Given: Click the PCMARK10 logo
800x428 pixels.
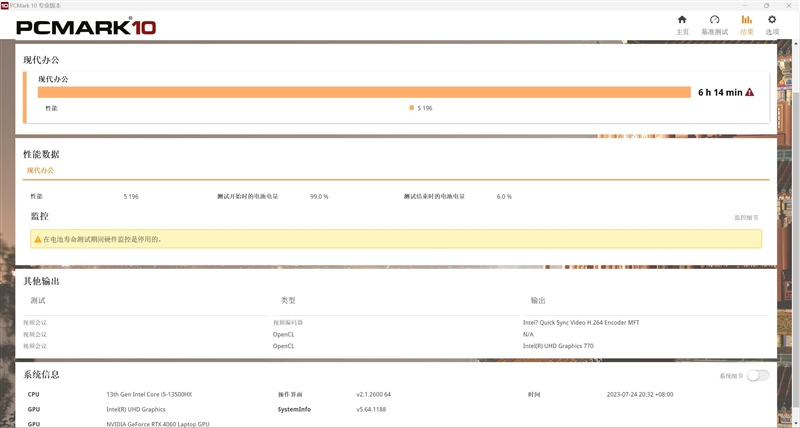Looking at the screenshot, I should [86, 27].
